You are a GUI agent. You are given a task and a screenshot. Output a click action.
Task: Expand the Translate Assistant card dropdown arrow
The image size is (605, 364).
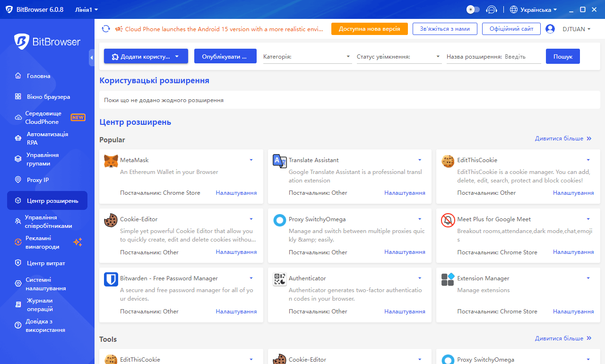420,160
